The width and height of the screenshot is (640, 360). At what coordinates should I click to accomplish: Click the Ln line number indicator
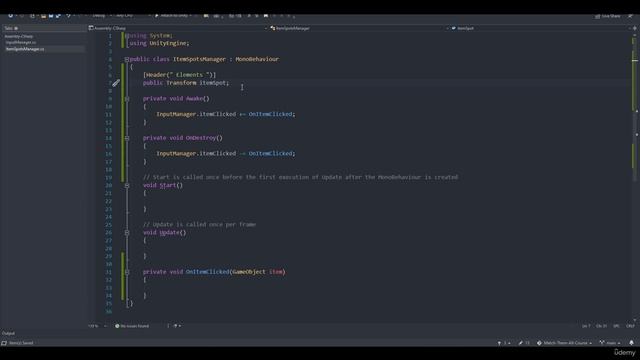(x=586, y=326)
